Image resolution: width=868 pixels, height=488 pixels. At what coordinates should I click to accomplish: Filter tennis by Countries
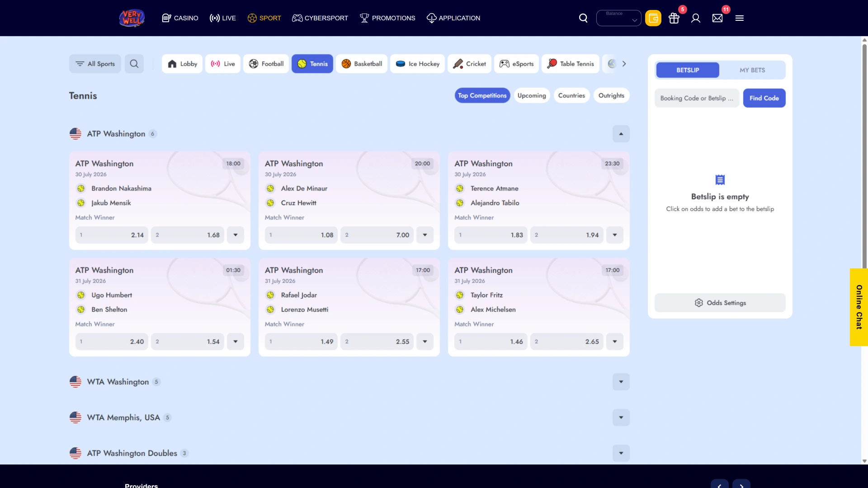click(x=571, y=95)
